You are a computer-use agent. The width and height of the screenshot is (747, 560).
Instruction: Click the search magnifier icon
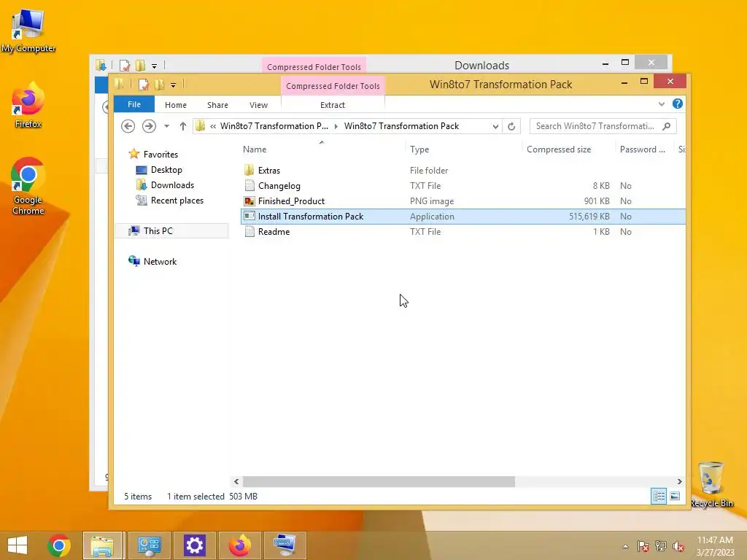(x=667, y=126)
